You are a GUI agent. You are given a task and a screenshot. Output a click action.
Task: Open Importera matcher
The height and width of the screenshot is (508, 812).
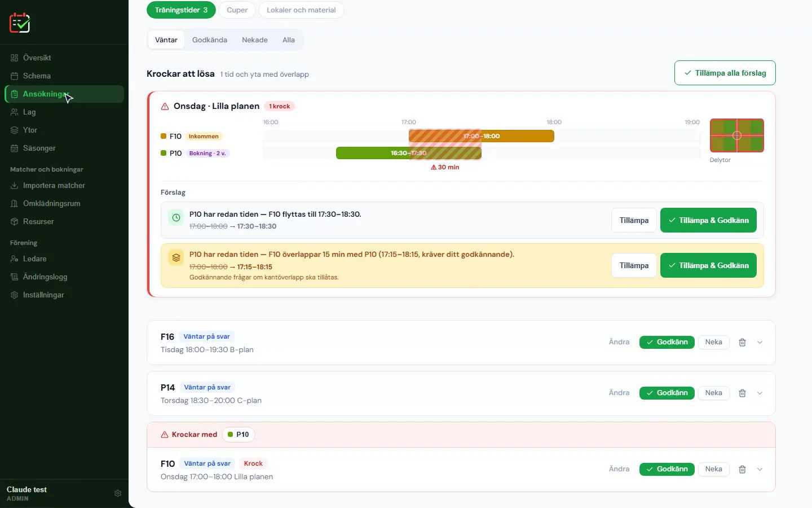[64, 185]
